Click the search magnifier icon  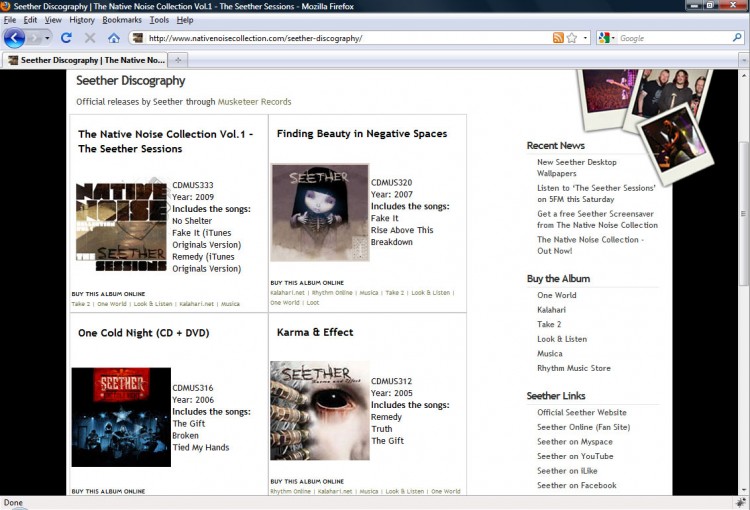point(737,37)
